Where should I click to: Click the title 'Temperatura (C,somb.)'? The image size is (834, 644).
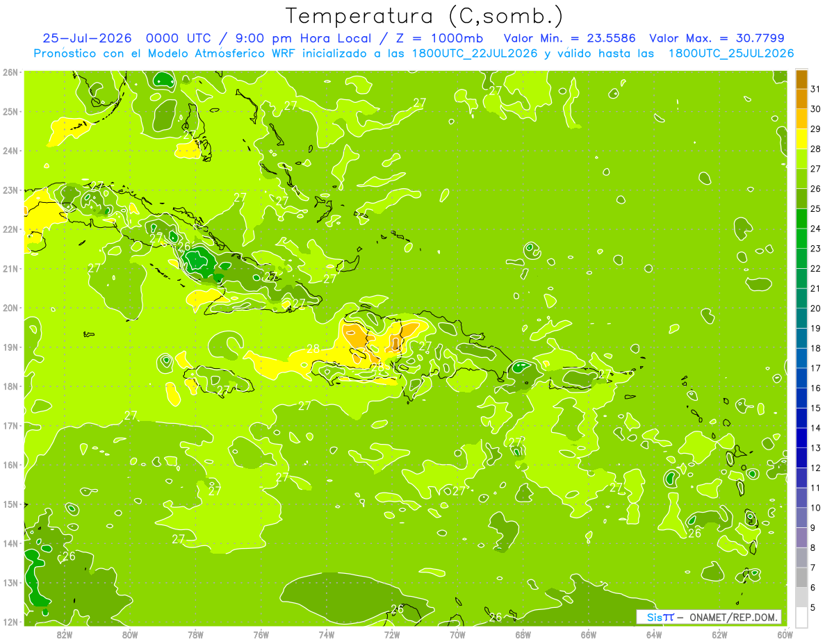coord(425,17)
